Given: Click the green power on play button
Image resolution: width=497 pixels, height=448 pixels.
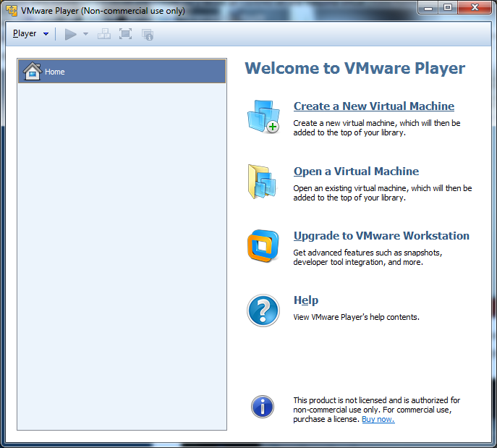Looking at the screenshot, I should pos(70,34).
